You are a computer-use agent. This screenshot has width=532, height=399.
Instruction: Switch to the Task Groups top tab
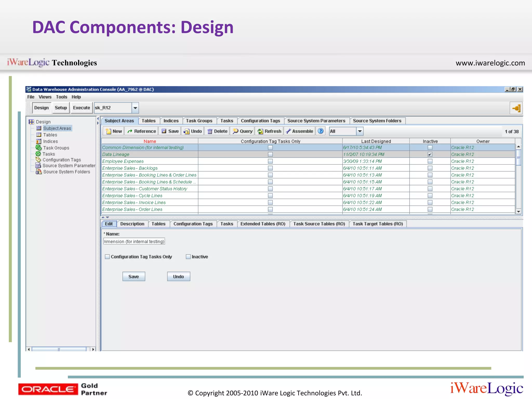pos(199,121)
